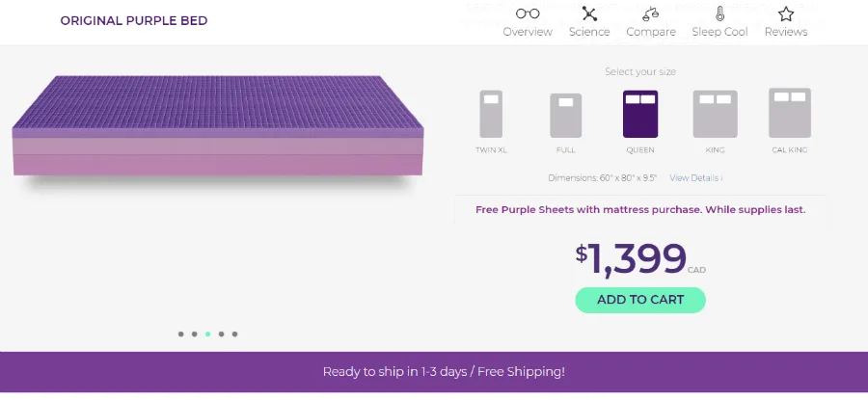This screenshot has height=400, width=868.
Task: Click the Reviews star icon
Action: (x=786, y=13)
